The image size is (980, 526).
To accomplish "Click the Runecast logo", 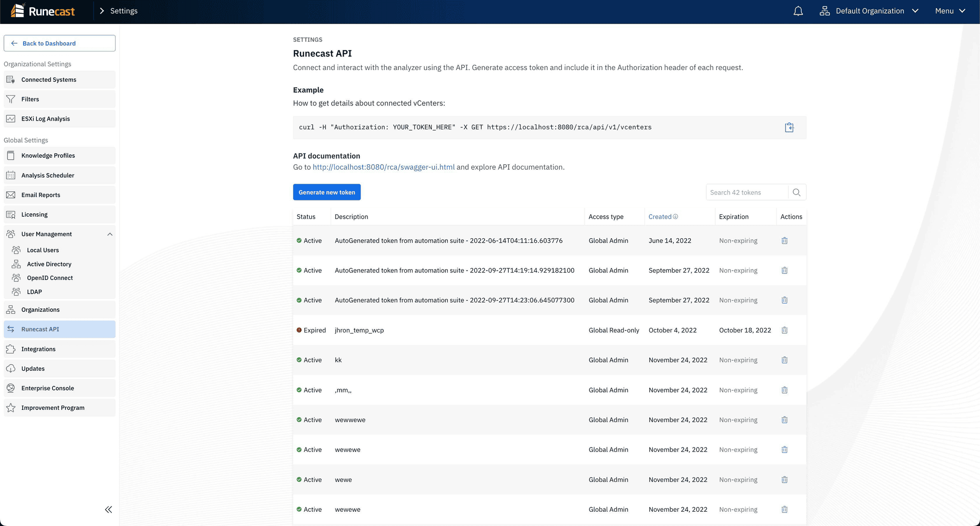I will click(43, 11).
